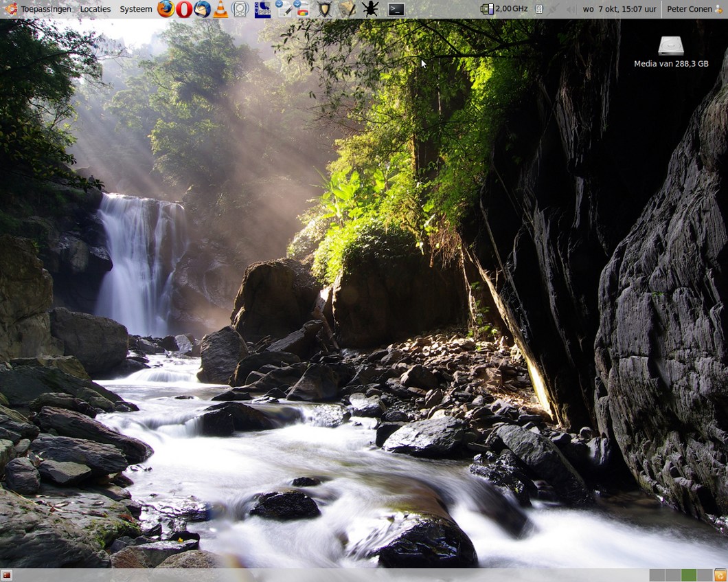The height and width of the screenshot is (582, 728).
Task: Switch to the fourth workspace
Action: click(x=705, y=576)
